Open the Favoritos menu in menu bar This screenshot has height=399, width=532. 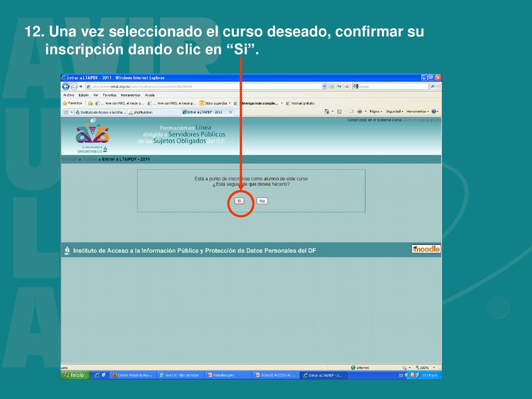tap(109, 95)
